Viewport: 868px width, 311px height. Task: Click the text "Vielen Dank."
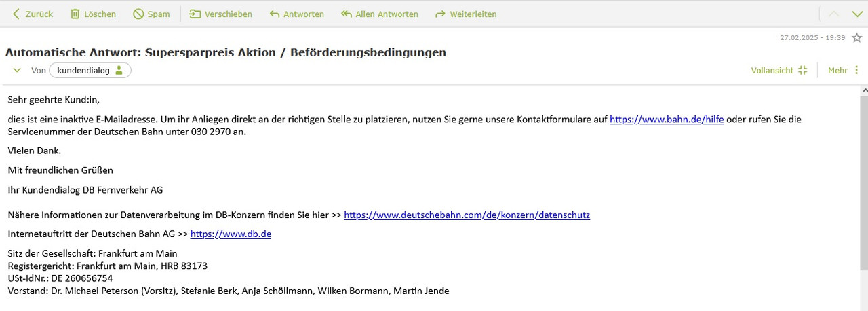(x=35, y=151)
